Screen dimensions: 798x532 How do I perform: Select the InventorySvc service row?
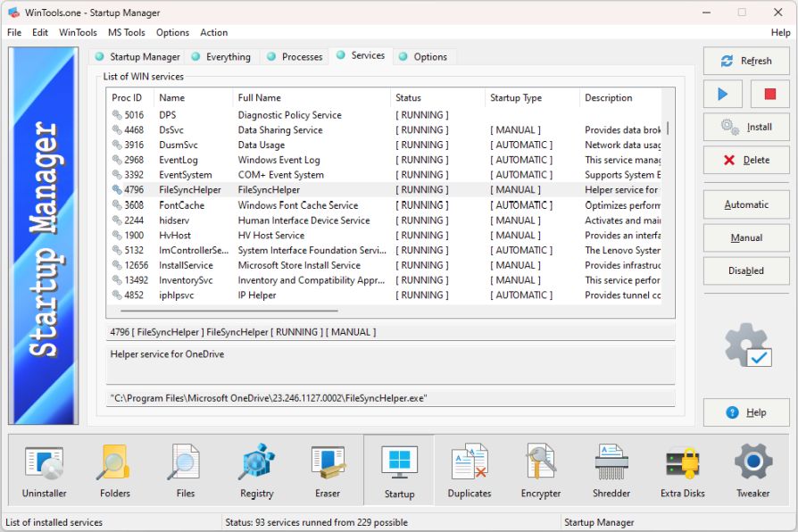384,280
